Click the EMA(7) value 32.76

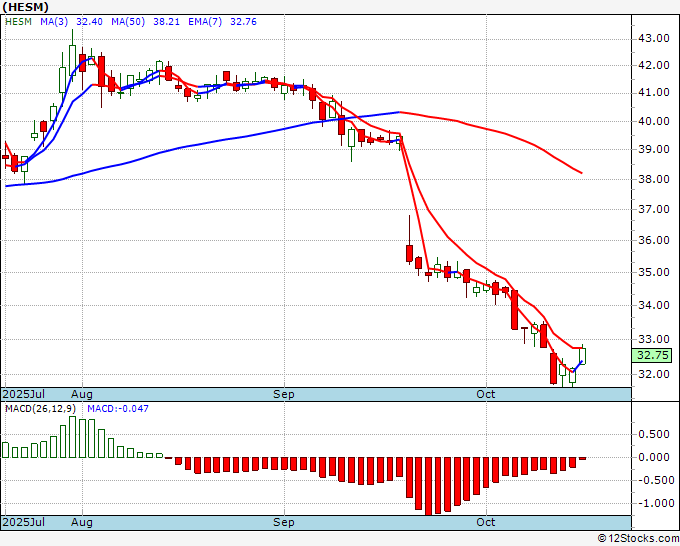[243, 22]
